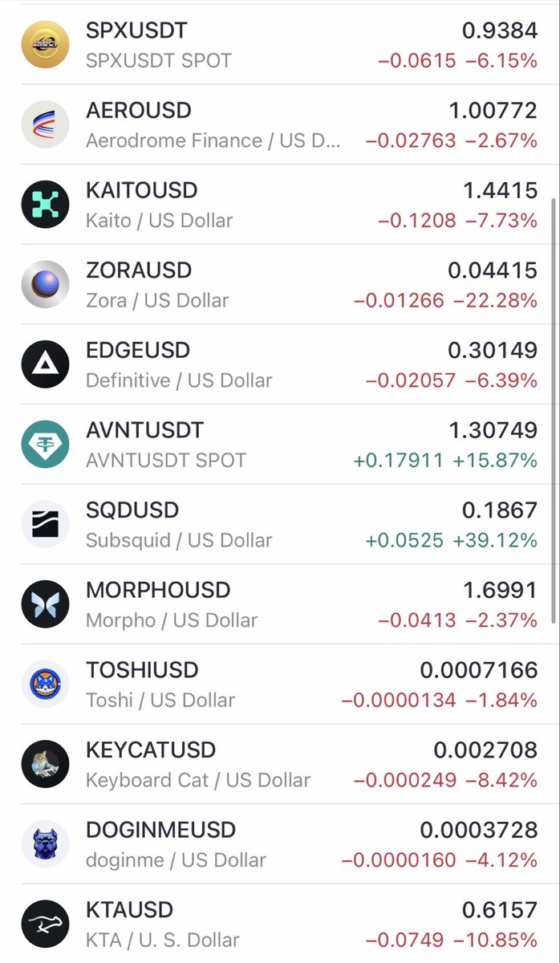Tap the Keyboard Cat icon

click(x=45, y=764)
